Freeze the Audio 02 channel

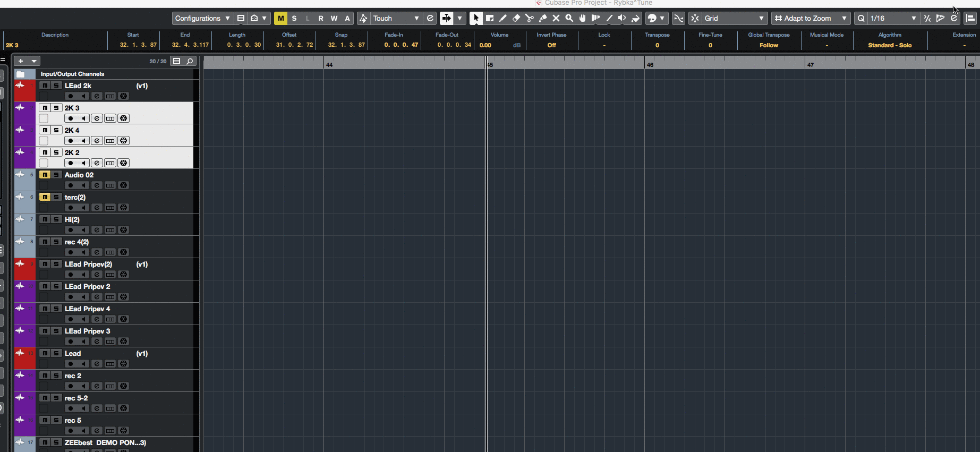point(123,185)
